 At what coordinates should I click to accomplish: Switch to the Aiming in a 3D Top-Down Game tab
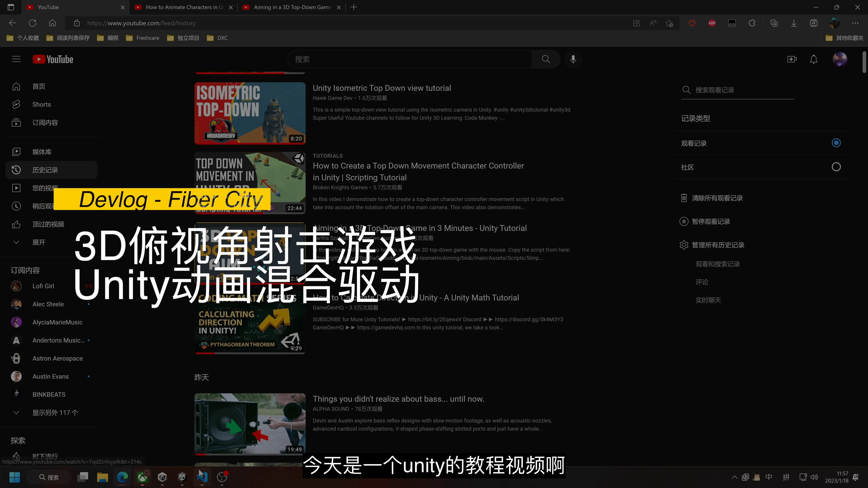292,7
